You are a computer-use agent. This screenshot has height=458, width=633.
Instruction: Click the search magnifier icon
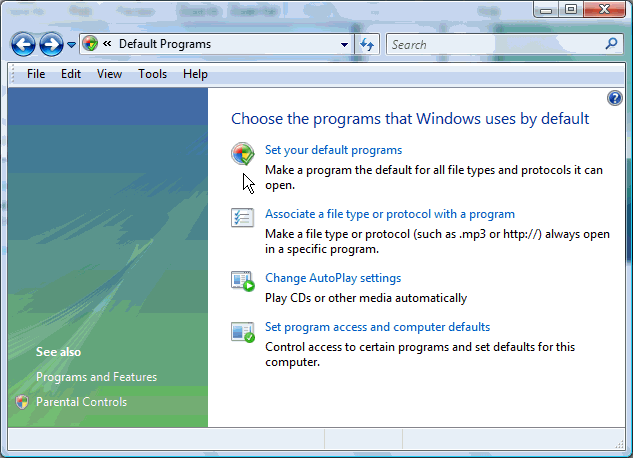click(611, 44)
